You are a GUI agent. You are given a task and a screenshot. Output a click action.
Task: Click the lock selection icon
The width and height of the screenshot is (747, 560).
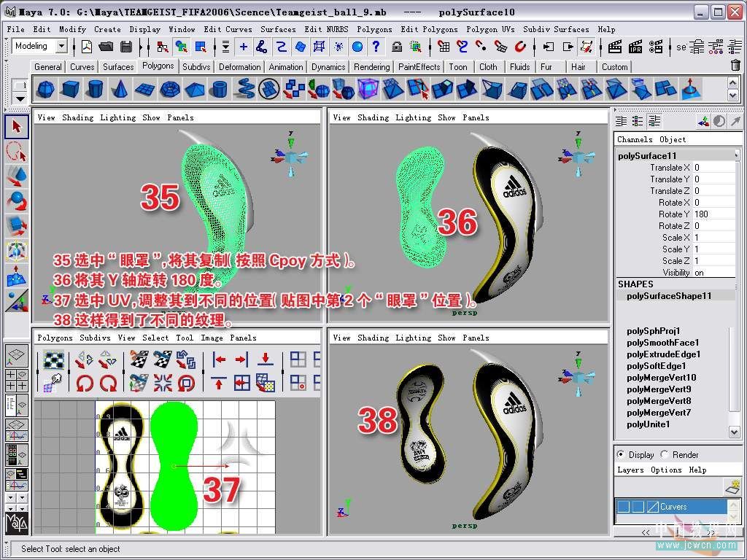tap(396, 46)
